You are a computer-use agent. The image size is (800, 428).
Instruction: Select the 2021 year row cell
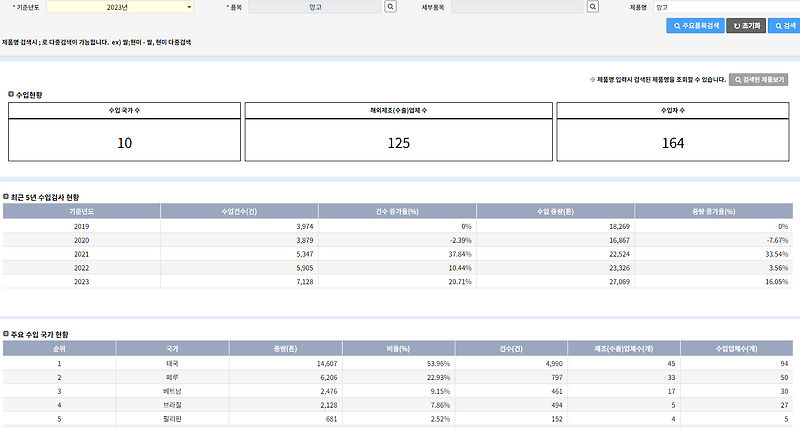(82, 254)
